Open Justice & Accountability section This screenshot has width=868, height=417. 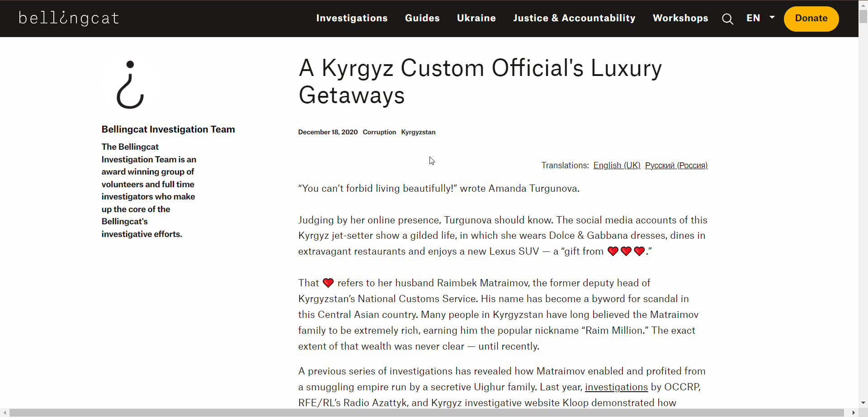coord(574,18)
